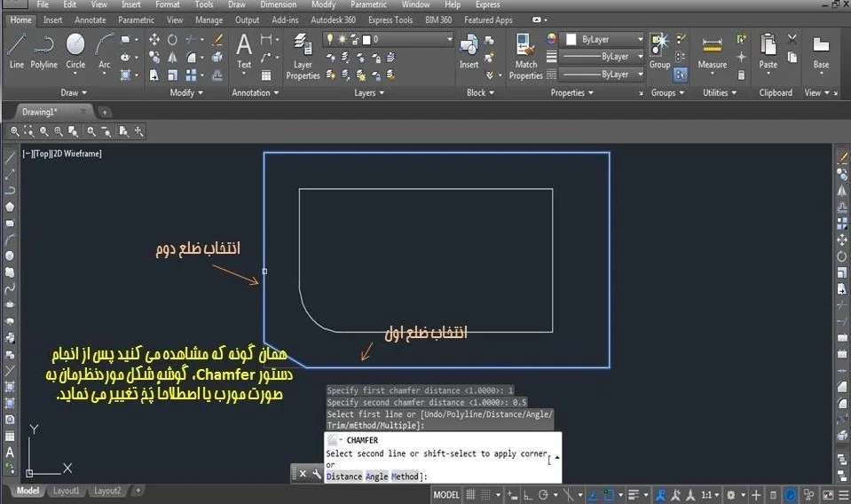This screenshot has width=851, height=504.
Task: Open the Annotate ribbon tab
Action: coord(91,20)
